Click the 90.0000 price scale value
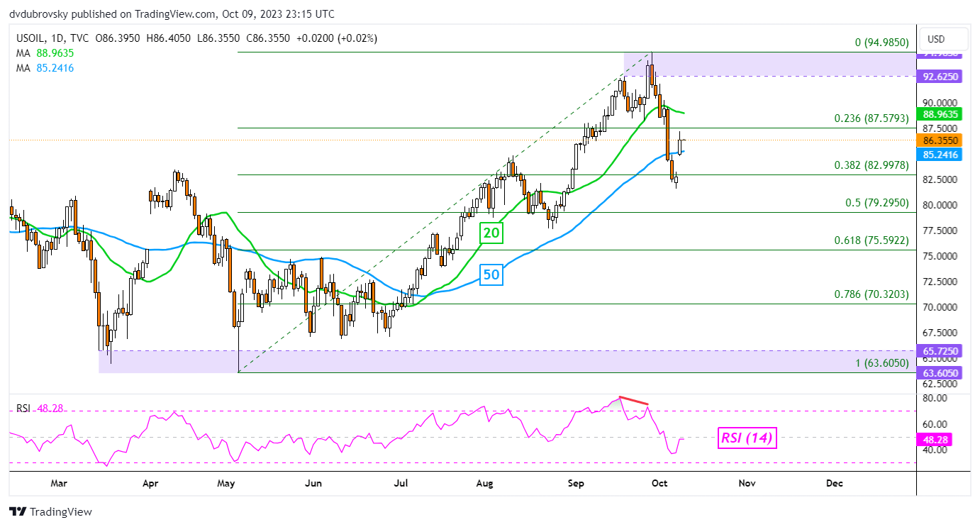 [942, 102]
